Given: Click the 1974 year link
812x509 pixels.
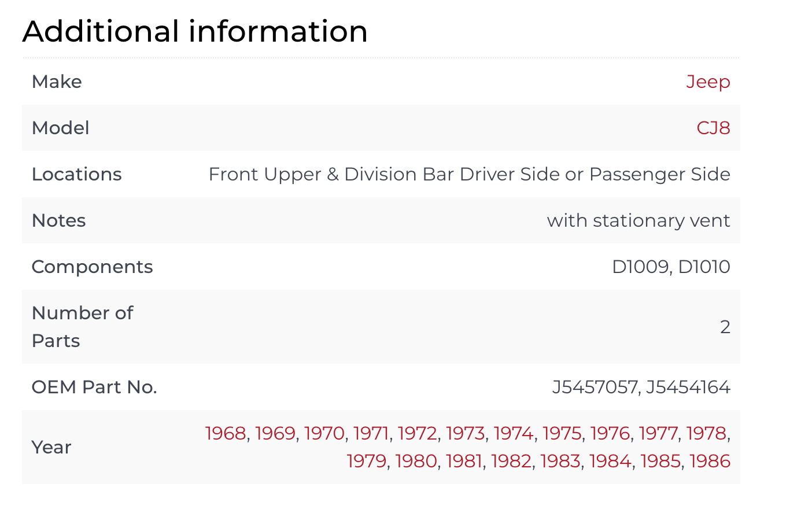Looking at the screenshot, I should coord(513,433).
